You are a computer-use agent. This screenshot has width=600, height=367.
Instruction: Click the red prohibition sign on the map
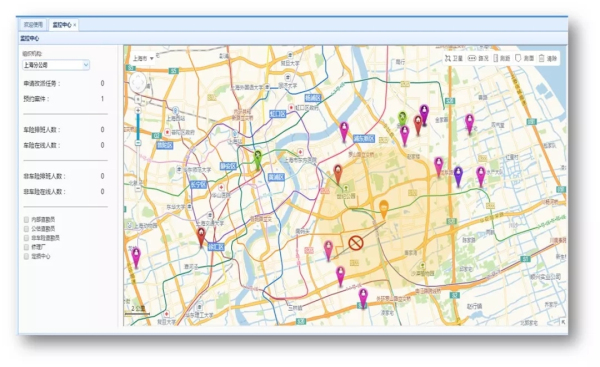point(356,243)
